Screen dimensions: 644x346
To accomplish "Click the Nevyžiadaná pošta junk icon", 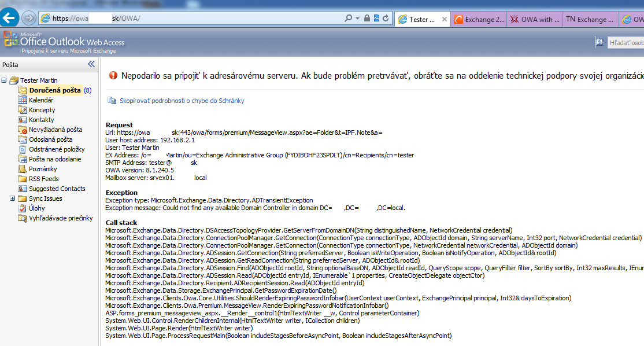I will tap(23, 130).
